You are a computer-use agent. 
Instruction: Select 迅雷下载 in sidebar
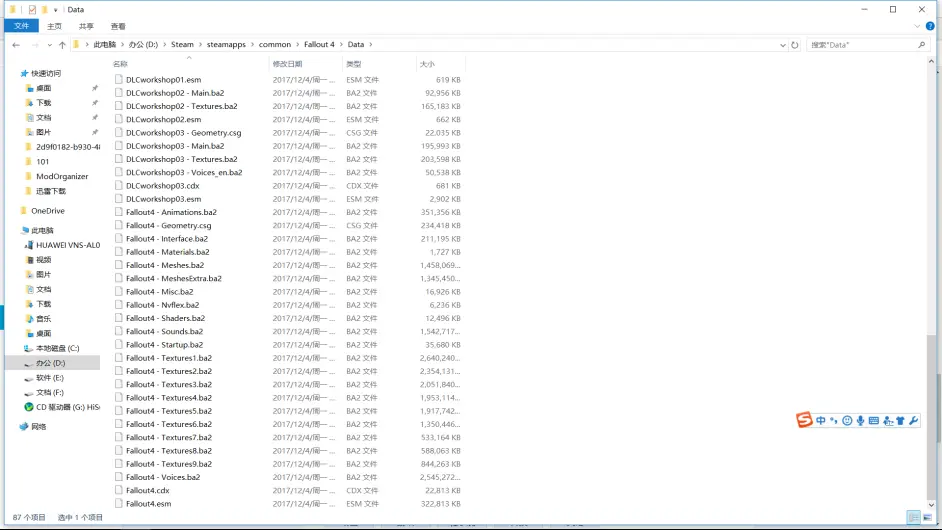(51, 191)
